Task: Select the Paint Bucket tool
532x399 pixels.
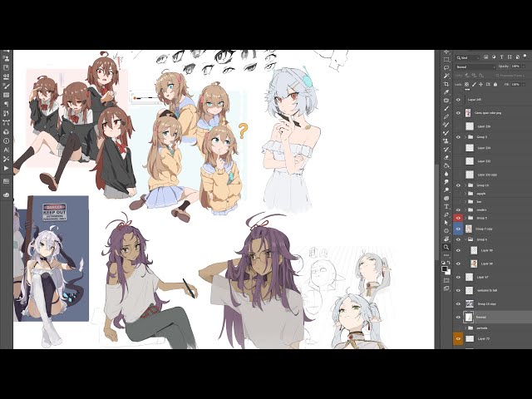Action: click(446, 165)
